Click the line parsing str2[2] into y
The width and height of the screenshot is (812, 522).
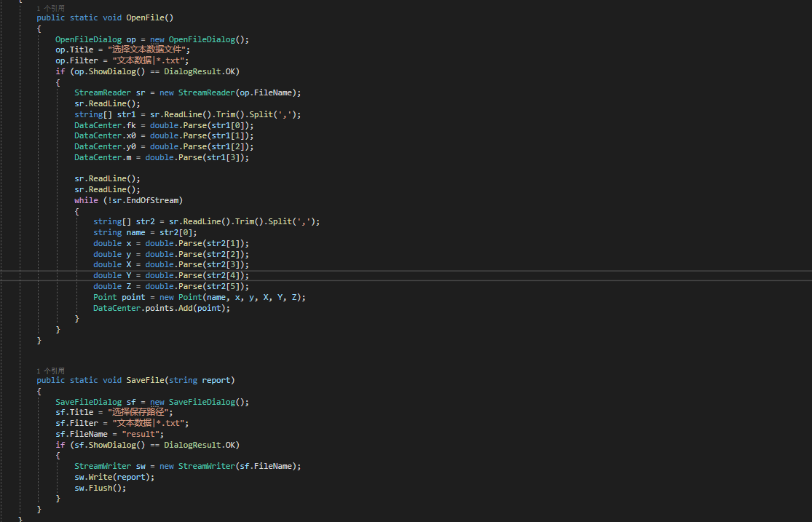(x=171, y=254)
